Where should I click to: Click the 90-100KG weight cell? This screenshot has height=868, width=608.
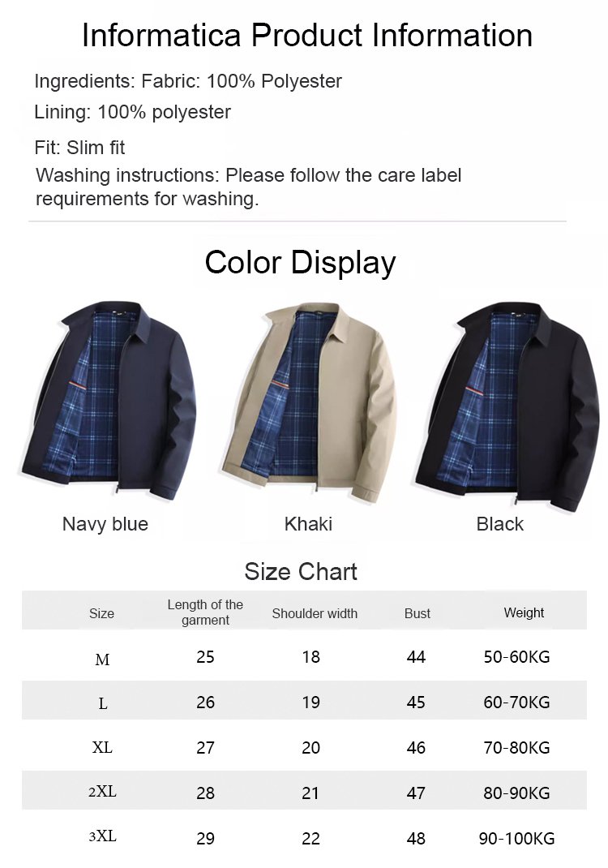(516, 839)
